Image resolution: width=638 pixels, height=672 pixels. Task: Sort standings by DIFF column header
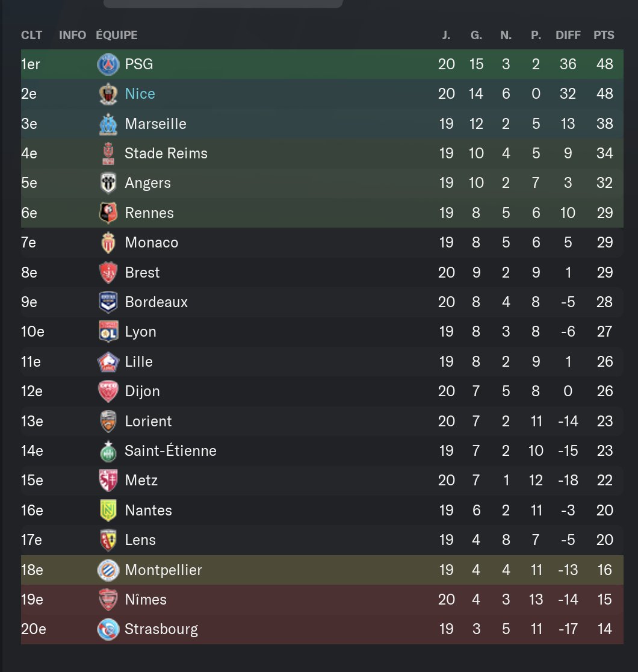point(568,35)
